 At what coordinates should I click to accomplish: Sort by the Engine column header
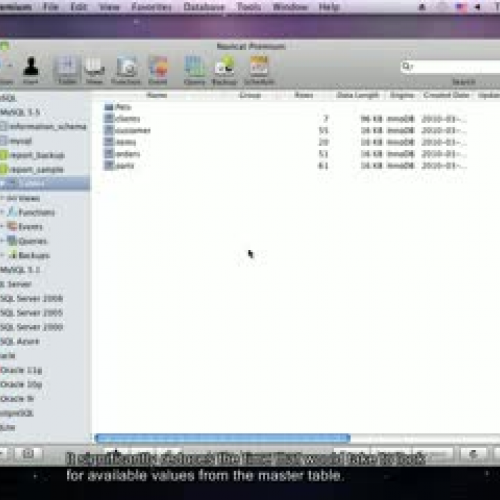[402, 95]
